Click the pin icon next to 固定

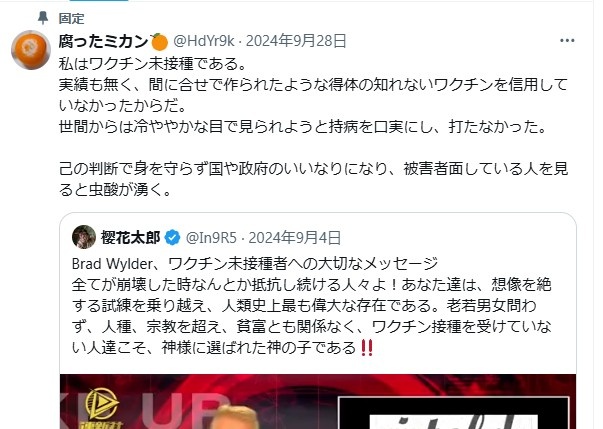43,18
